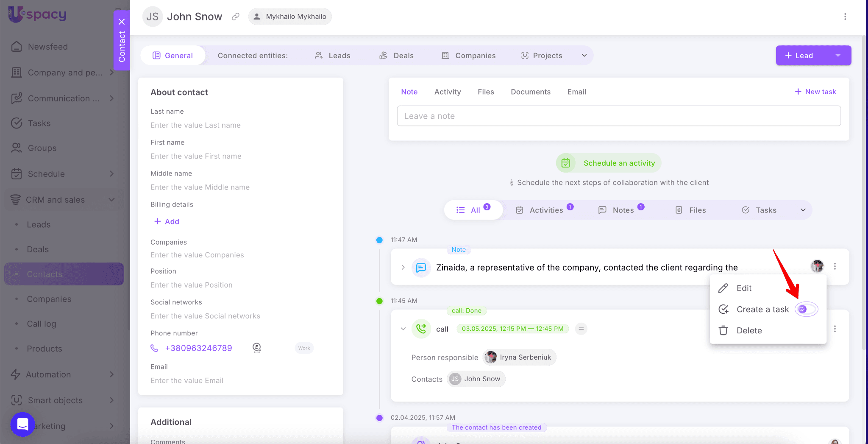Click the copy link icon beside John Snow
868x444 pixels.
pos(236,17)
